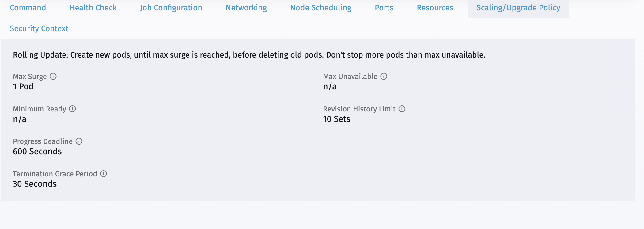The image size is (644, 229).
Task: Open the Command tab
Action: pos(28,8)
